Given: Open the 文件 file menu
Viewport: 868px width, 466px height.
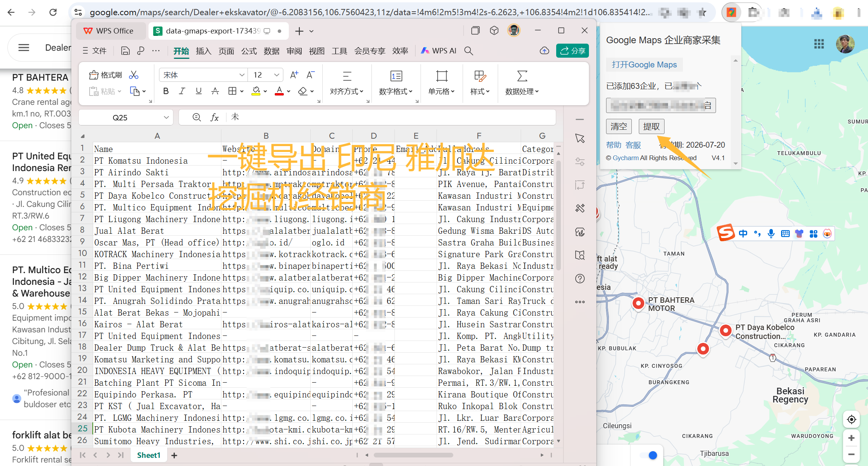Looking at the screenshot, I should tap(95, 51).
